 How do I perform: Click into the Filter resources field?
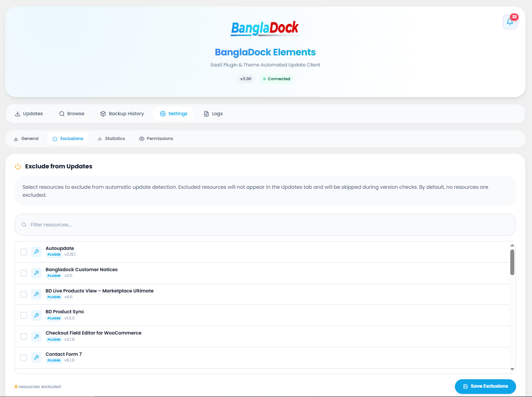[265, 225]
